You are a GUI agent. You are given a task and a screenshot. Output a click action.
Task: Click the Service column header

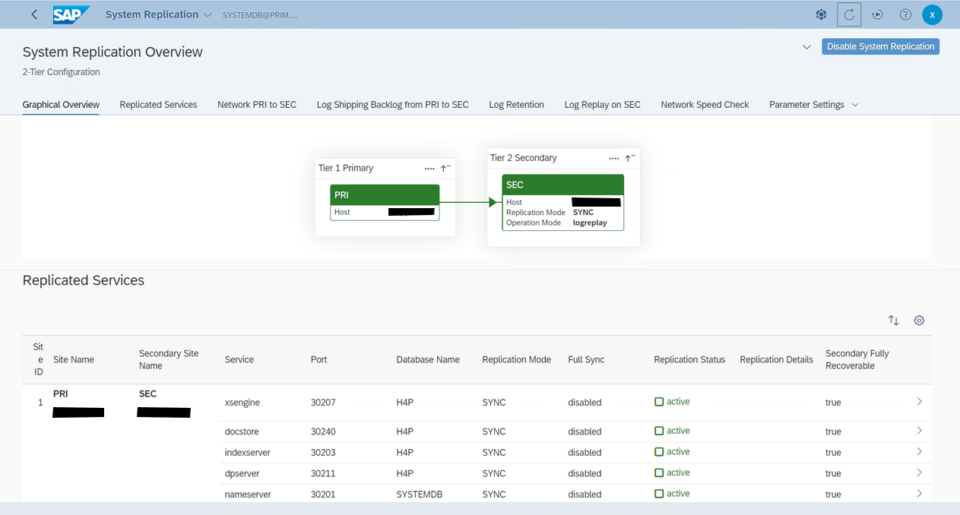point(239,359)
